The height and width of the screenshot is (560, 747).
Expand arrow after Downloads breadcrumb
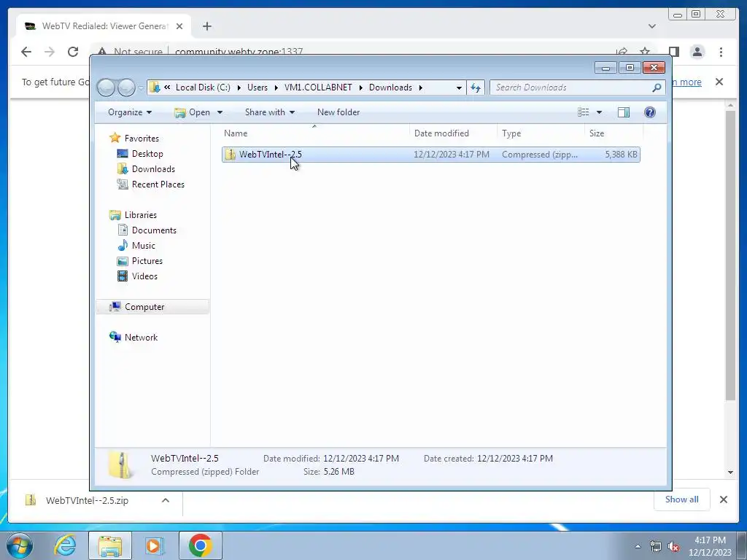(421, 87)
